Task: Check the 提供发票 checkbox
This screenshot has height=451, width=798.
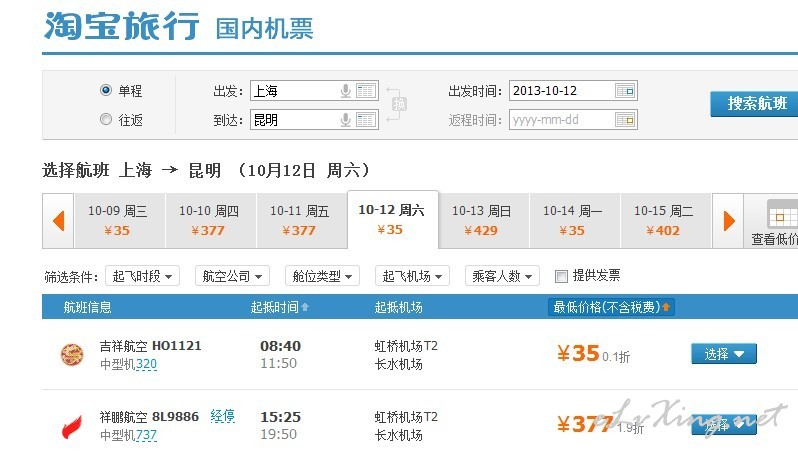Action: point(561,276)
